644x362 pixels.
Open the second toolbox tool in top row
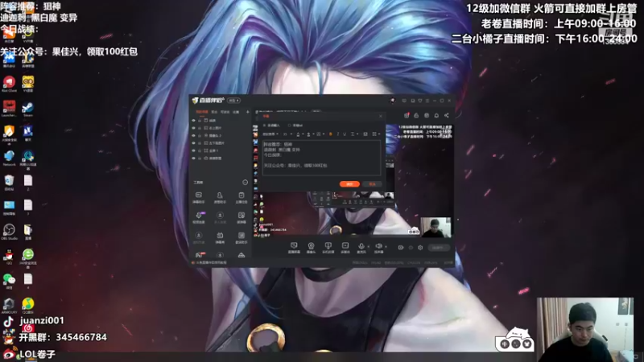(x=220, y=195)
